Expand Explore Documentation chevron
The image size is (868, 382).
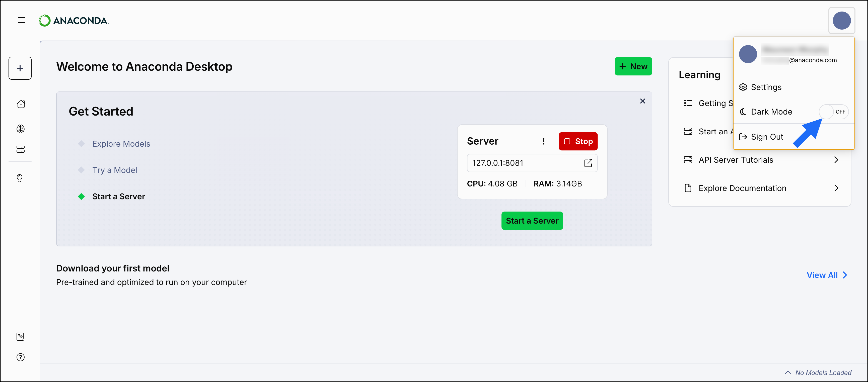coord(836,188)
